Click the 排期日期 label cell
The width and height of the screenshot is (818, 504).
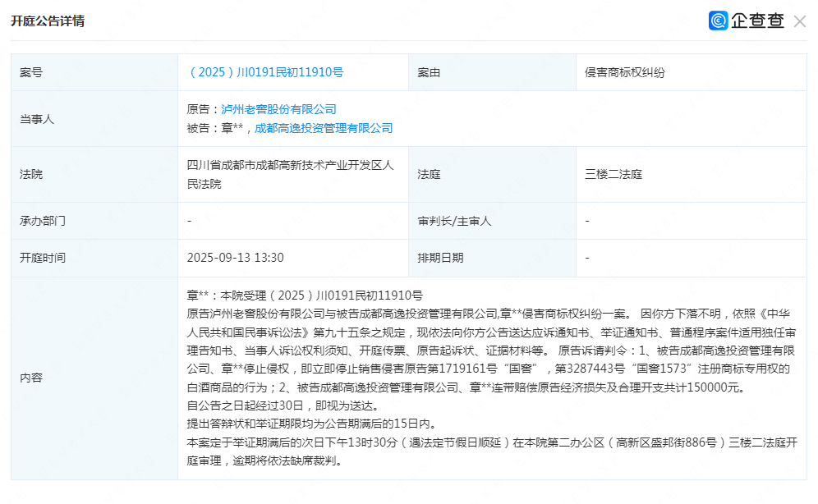click(x=492, y=258)
